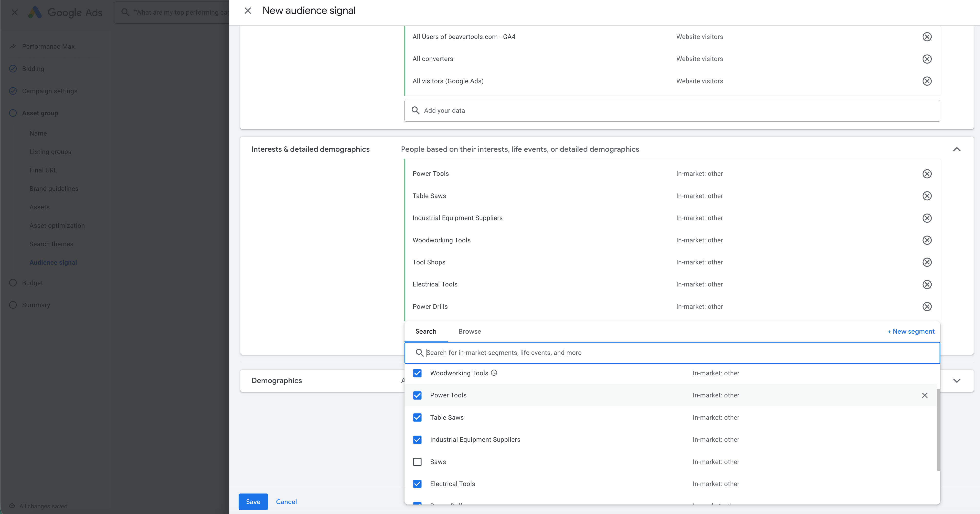Remove Electrical Tools from selected interests
This screenshot has height=514, width=980.
click(x=927, y=284)
